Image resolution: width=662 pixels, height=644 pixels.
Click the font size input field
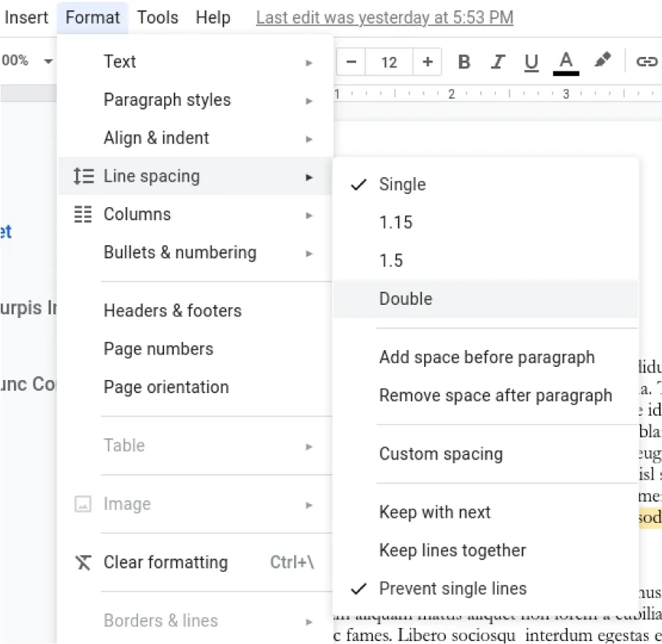click(x=389, y=62)
